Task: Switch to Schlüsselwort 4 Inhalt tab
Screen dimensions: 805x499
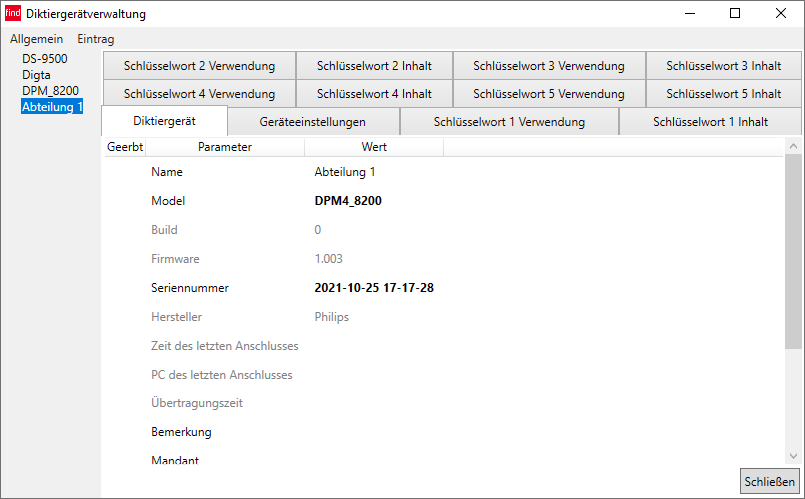Action: click(x=374, y=94)
